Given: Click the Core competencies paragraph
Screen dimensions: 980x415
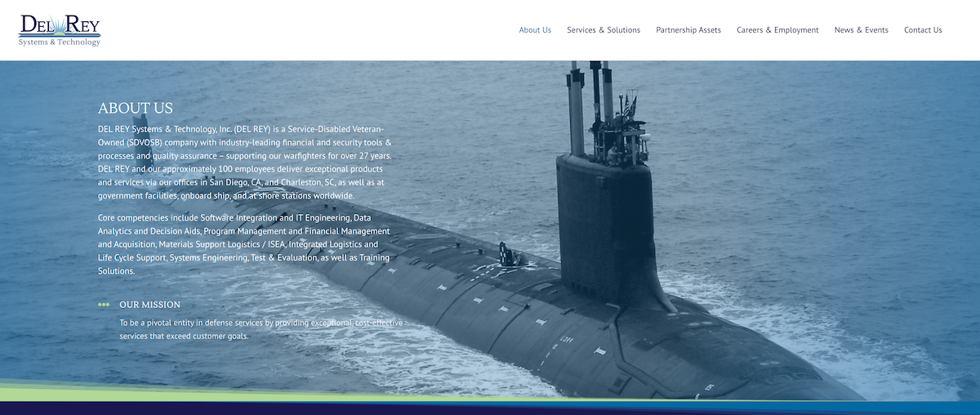Looking at the screenshot, I should coord(244,244).
